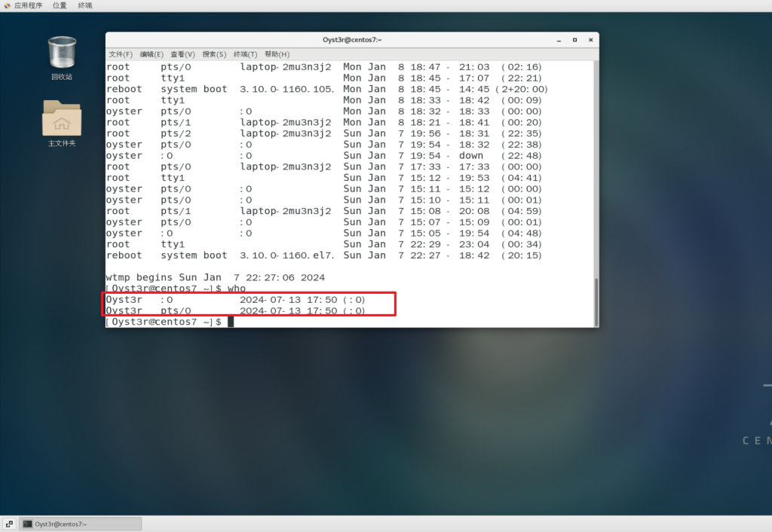Click the terminal icon in the taskbar entry
This screenshot has width=772, height=532.
(x=27, y=524)
